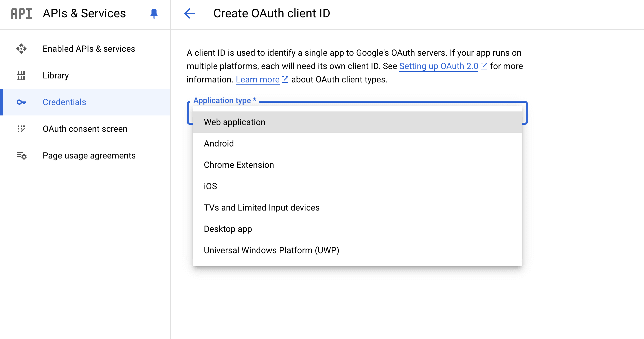Open Page usage agreements
Screen dimensions: 644x339
point(85,155)
